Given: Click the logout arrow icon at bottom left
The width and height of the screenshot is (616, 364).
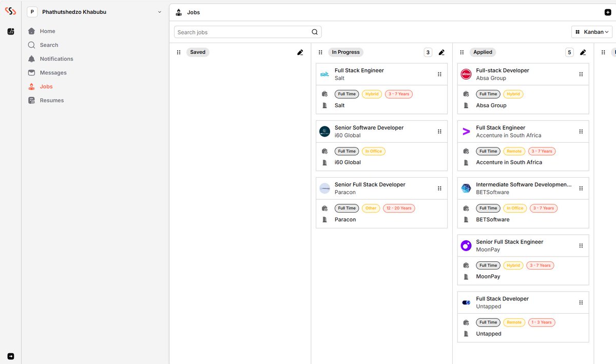Looking at the screenshot, I should point(11,356).
